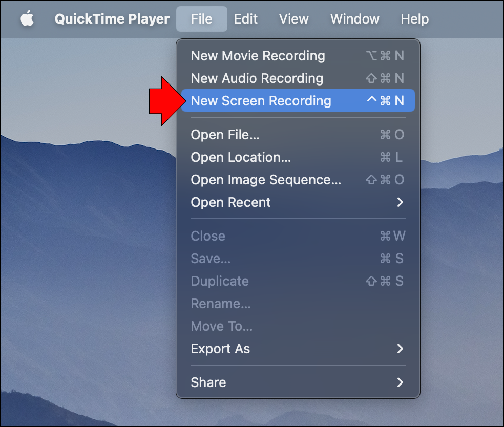Open the Apple logo menu
This screenshot has width=504, height=427.
[x=27, y=19]
